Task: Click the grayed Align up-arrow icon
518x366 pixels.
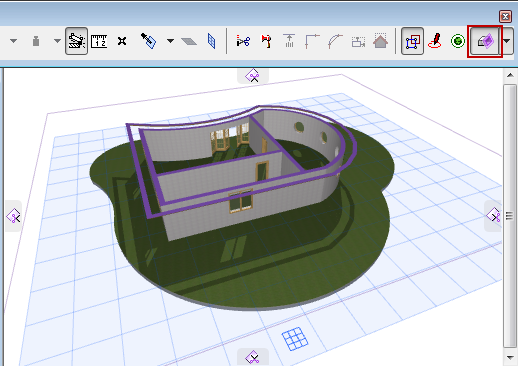Action: click(x=289, y=41)
